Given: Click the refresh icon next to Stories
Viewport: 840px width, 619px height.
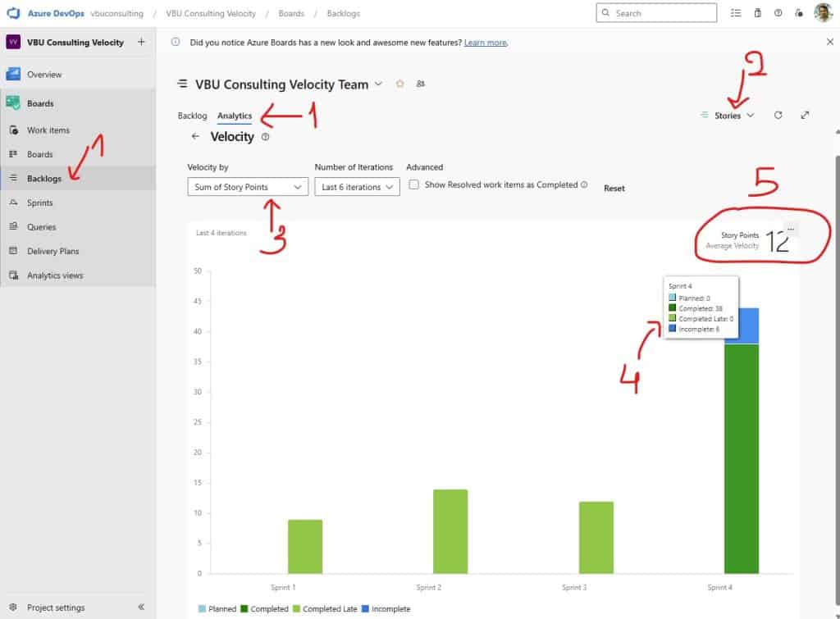Looking at the screenshot, I should pos(778,116).
